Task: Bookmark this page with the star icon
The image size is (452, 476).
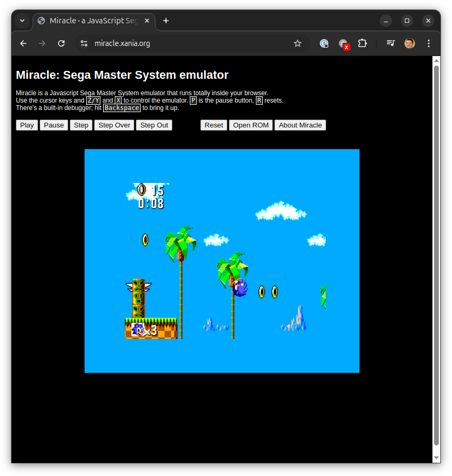Action: tap(298, 43)
